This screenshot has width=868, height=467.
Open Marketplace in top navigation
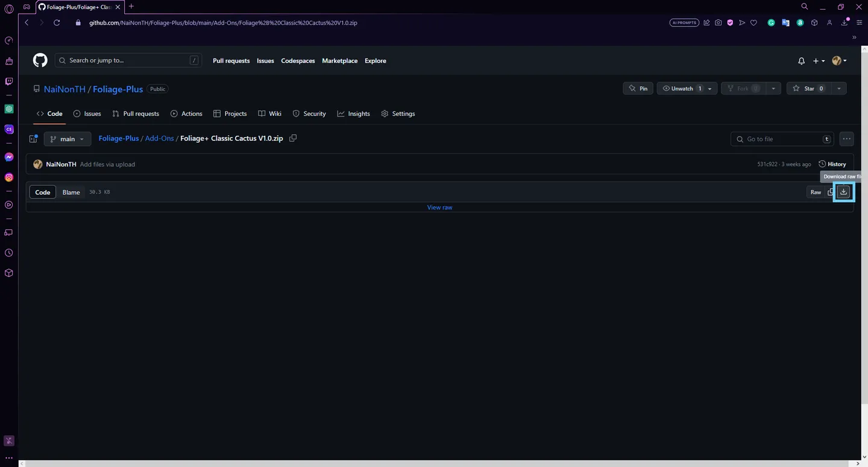click(x=339, y=61)
